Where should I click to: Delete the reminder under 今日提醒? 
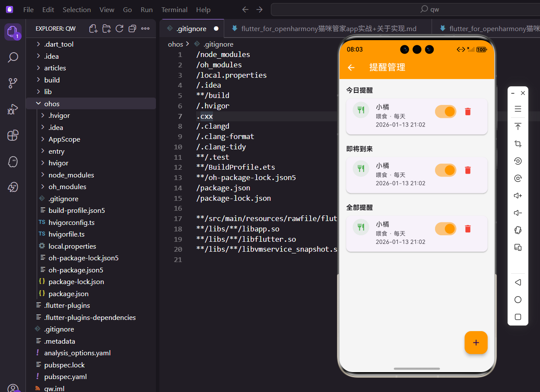[x=467, y=112]
